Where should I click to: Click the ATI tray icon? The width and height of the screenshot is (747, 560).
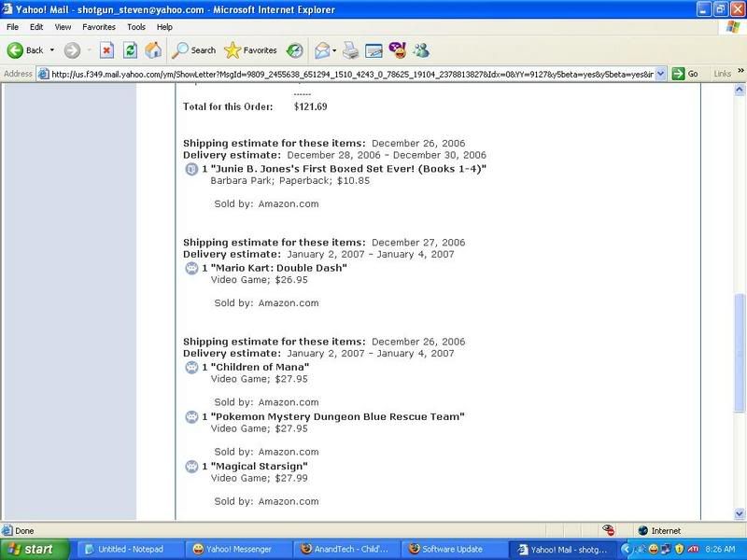pos(693,549)
